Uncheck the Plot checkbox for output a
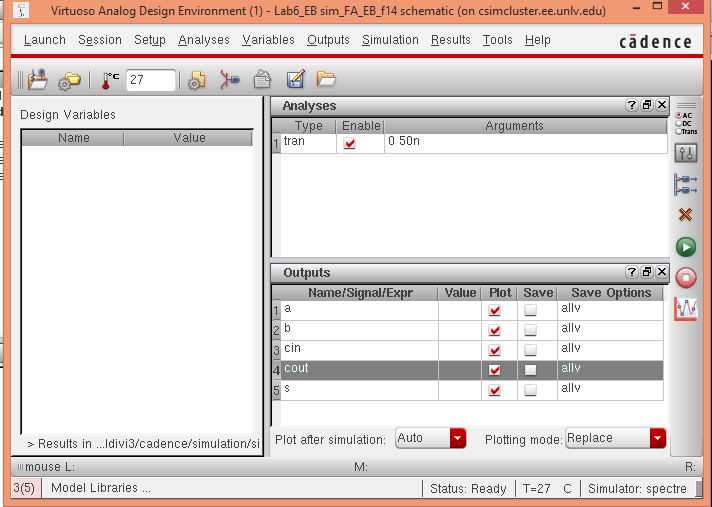The image size is (712, 507). [494, 311]
